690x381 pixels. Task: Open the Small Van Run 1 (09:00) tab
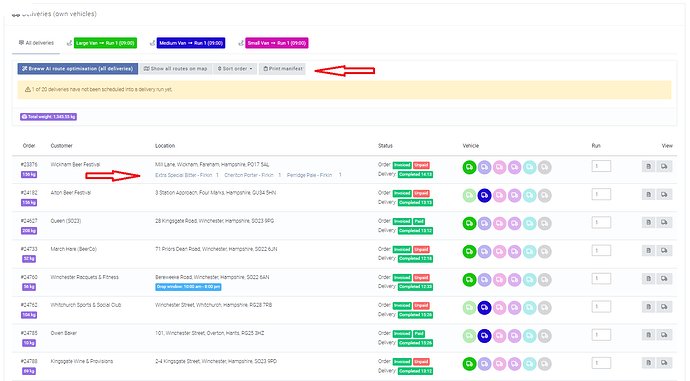pyautogui.click(x=276, y=43)
